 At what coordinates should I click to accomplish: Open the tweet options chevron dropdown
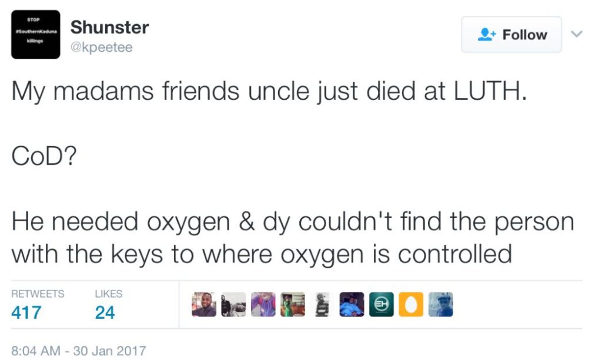tap(577, 34)
